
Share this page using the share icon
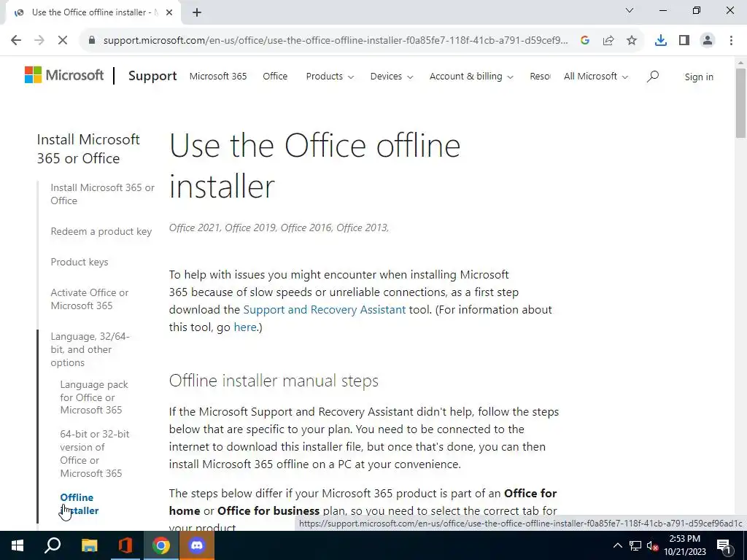(x=608, y=41)
